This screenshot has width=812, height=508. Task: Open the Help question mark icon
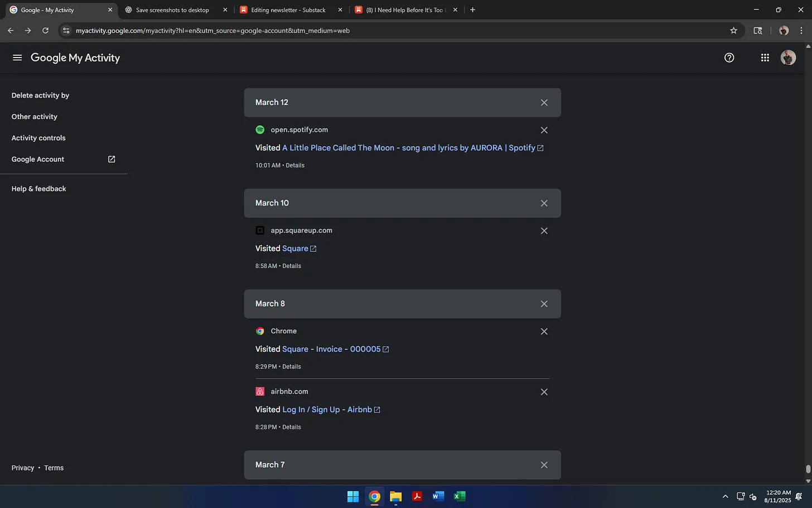(729, 57)
